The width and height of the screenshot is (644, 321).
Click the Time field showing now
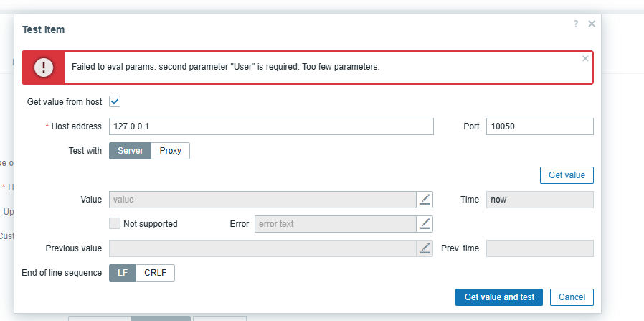[x=540, y=200]
